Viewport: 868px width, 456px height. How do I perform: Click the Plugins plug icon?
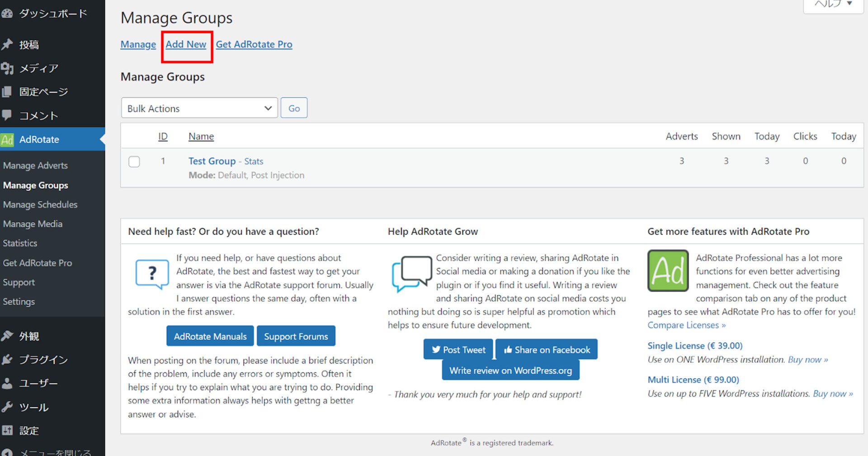tap(7, 360)
